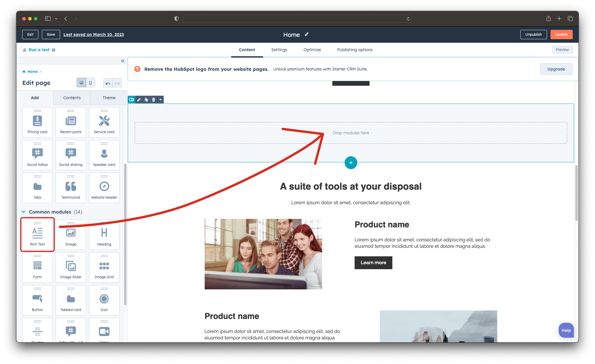
Task: Toggle desktop preview mode
Action: (81, 83)
